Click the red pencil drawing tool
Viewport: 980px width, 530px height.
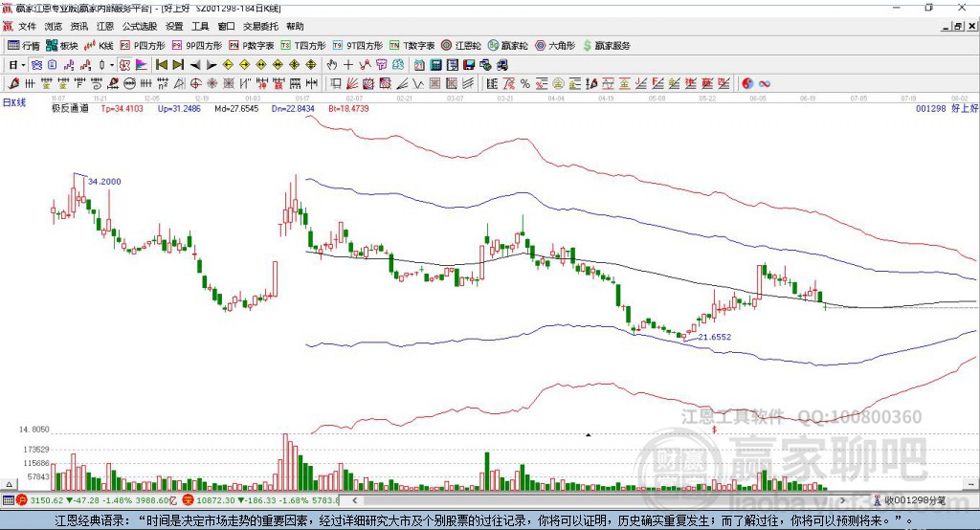pos(13,84)
